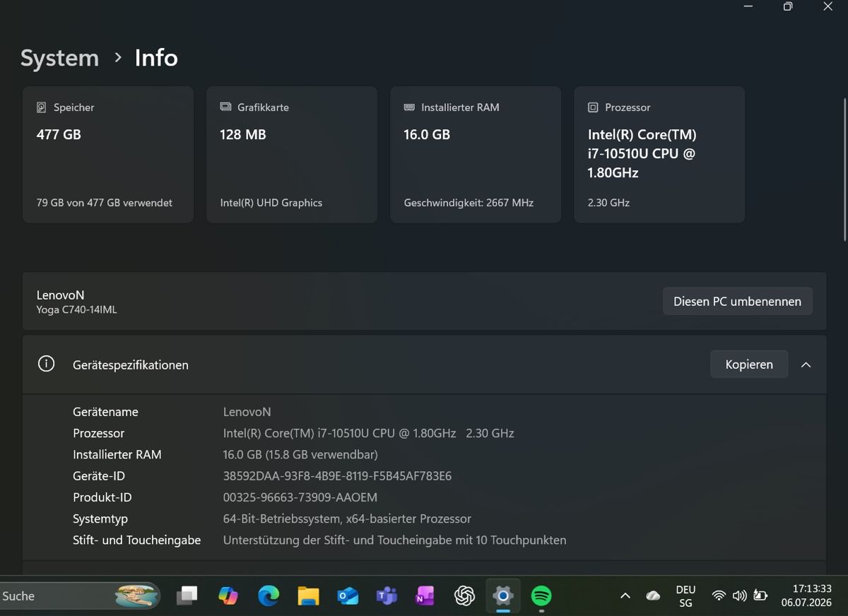The image size is (848, 616).
Task: Click the Suche taskbar search box
Action: pyautogui.click(x=80, y=596)
